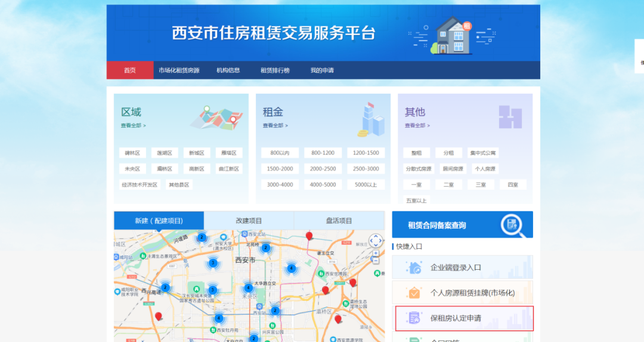Click the building icon in the 租金 card
Viewport: 644px width, 342px height.
click(370, 119)
